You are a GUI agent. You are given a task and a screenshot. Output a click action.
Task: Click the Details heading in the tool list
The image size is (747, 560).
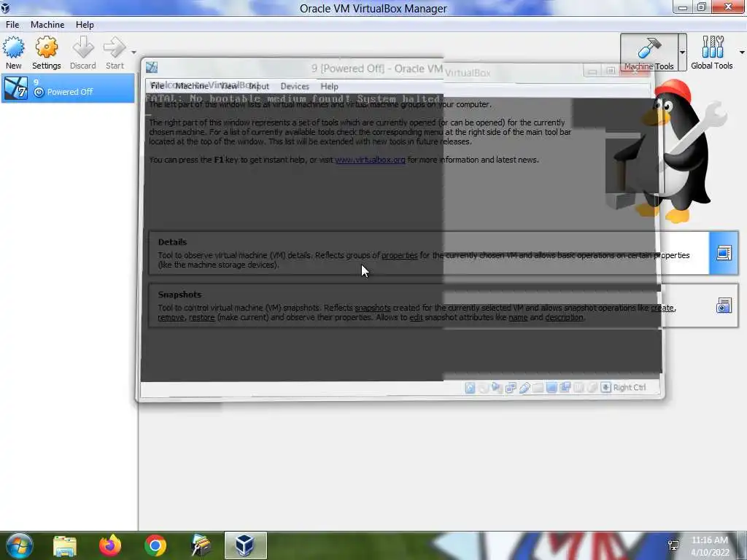tap(172, 242)
